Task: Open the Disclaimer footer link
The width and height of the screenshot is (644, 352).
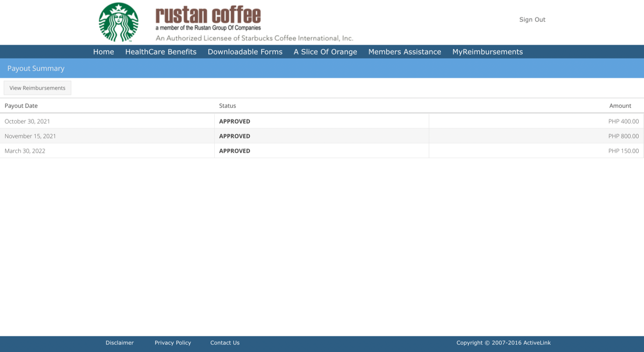Action: (x=119, y=343)
